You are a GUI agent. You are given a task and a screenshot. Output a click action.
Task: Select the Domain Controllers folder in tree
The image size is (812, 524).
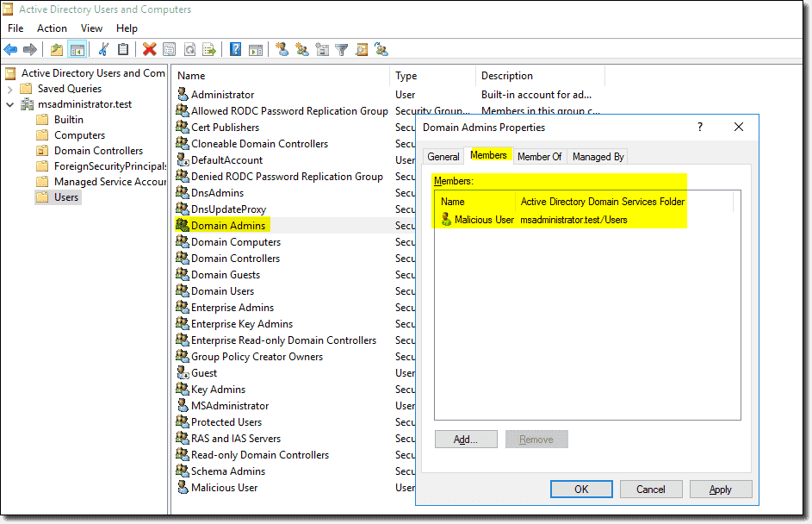pyautogui.click(x=98, y=151)
